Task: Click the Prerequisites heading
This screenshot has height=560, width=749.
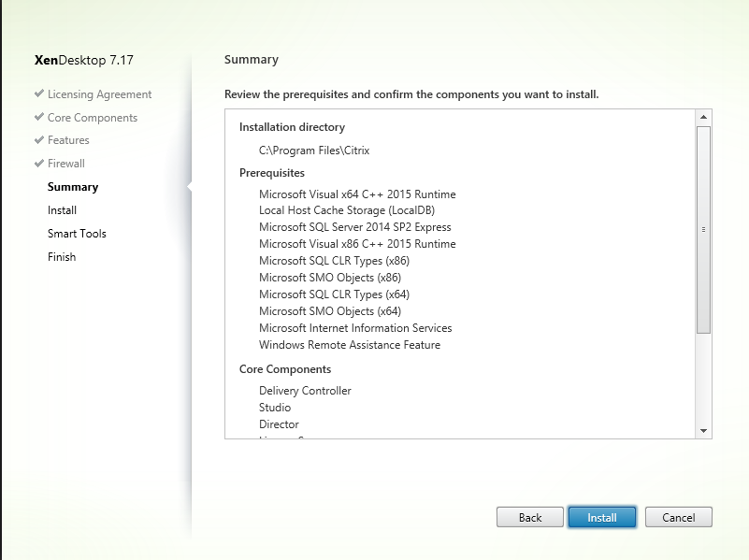Action: pos(272,173)
